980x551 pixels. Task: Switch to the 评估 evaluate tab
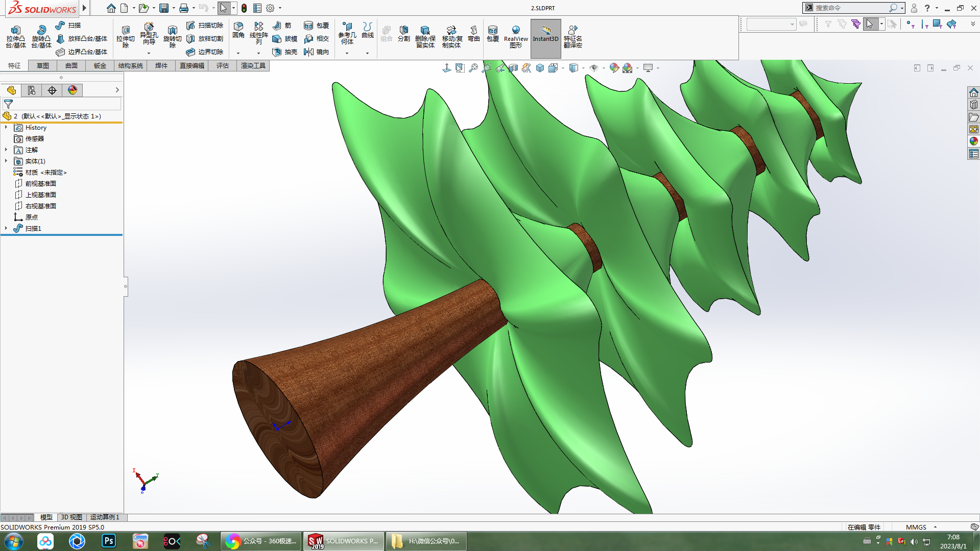(x=223, y=65)
